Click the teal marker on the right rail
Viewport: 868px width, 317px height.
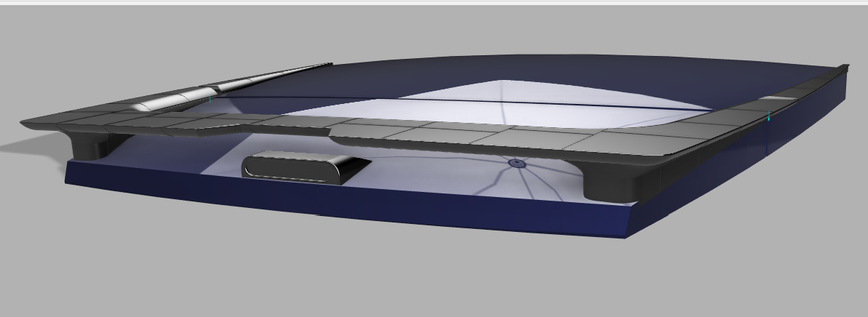[x=769, y=116]
